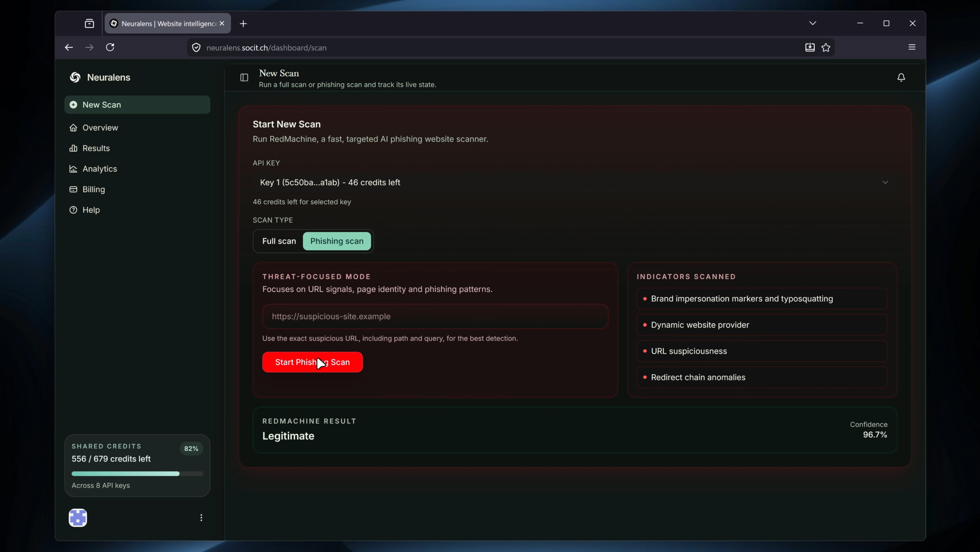The height and width of the screenshot is (552, 980).
Task: Click the user avatar icon
Action: [x=78, y=517]
